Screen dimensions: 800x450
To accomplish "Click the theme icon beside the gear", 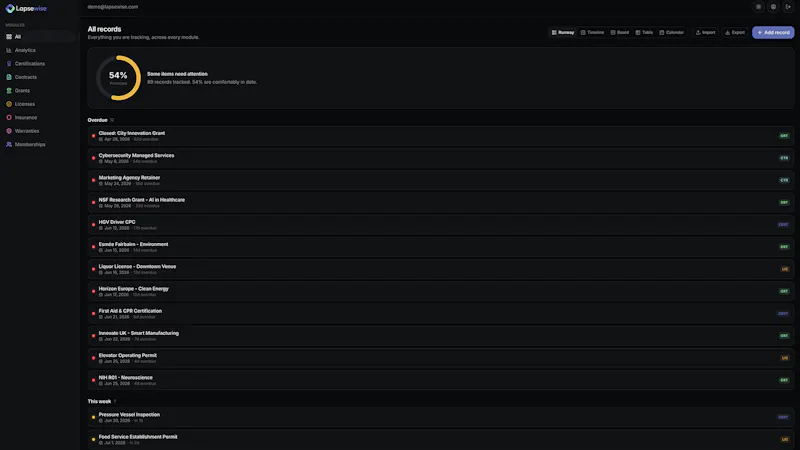I will (x=773, y=7).
